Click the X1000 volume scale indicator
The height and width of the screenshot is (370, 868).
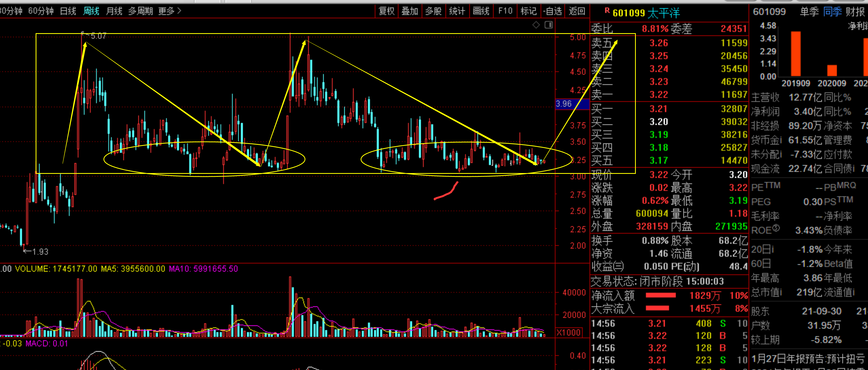click(568, 333)
